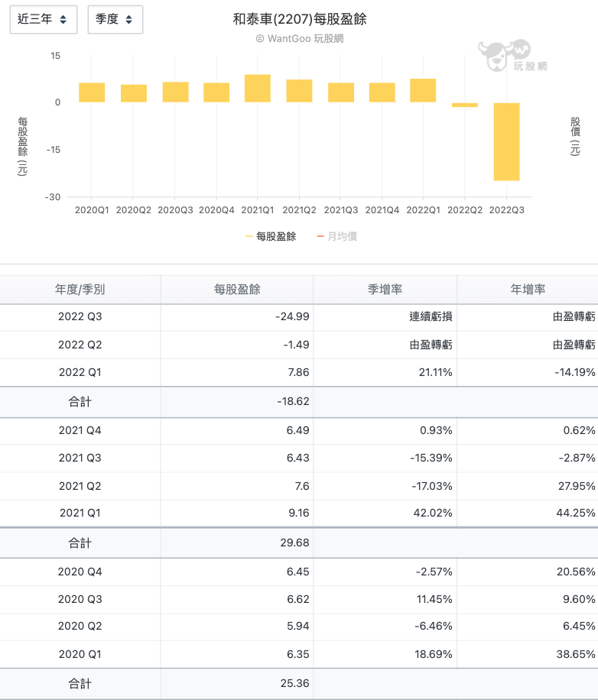Click the 2020Q1 bar in chart
The image size is (598, 700).
point(92,92)
